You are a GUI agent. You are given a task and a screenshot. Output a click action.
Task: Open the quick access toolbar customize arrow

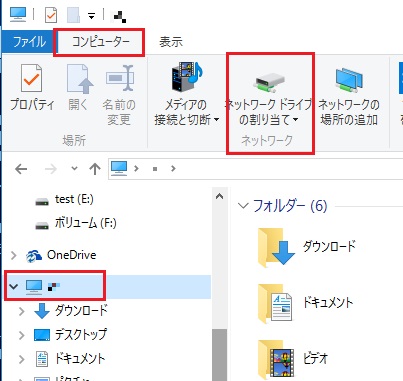coord(91,16)
